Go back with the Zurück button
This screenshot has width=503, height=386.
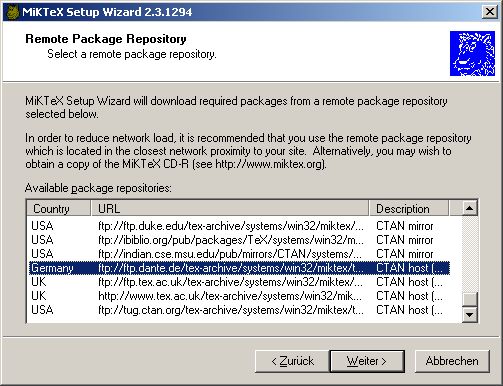coord(292,361)
